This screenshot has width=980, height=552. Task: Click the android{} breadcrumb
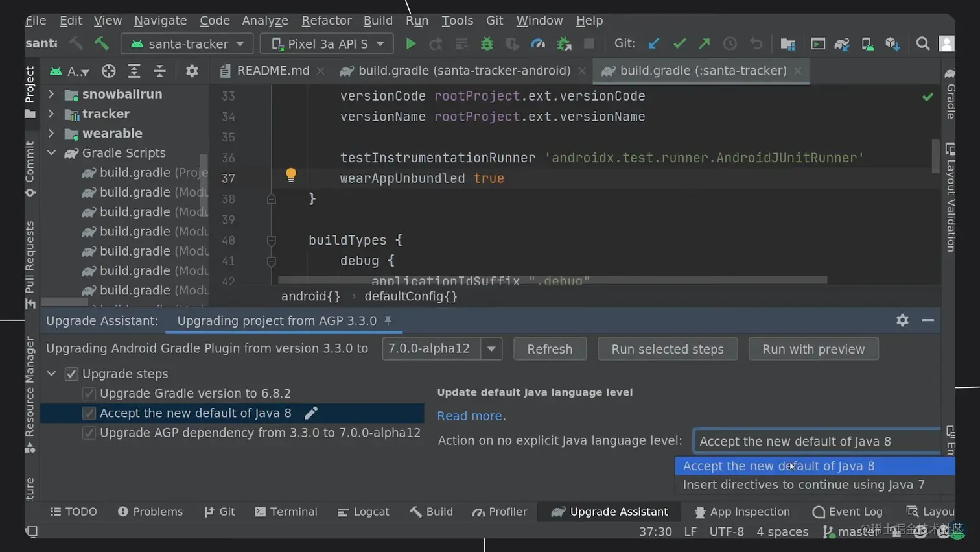click(310, 296)
